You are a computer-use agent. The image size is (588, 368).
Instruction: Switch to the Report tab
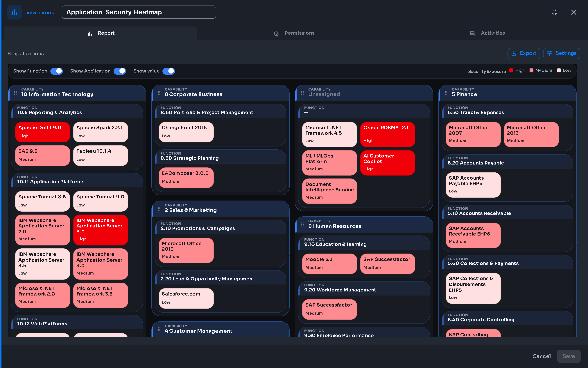(x=101, y=33)
